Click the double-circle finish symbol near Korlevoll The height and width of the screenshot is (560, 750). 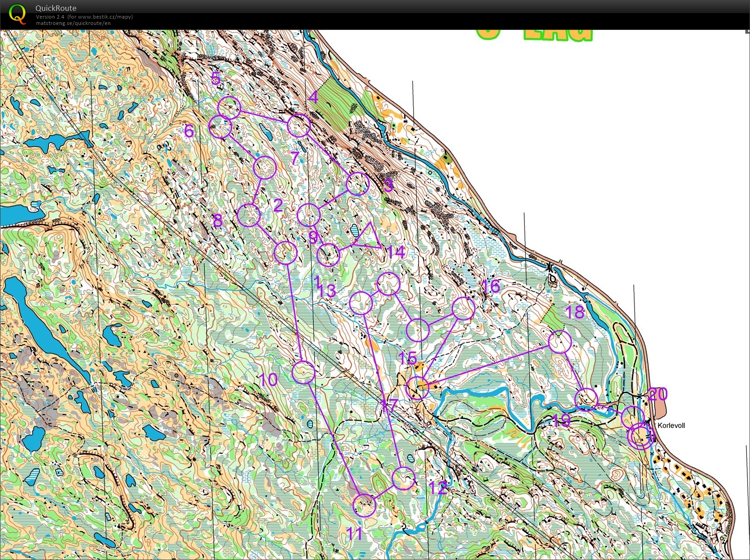point(641,437)
